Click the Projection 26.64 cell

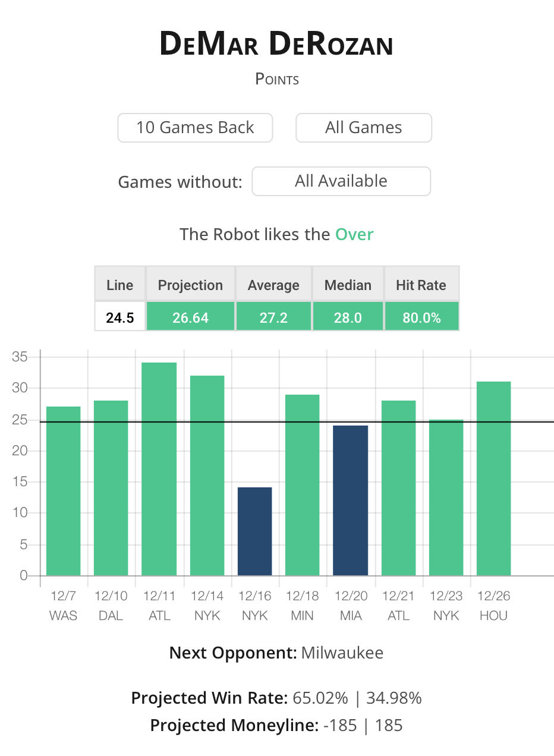[191, 317]
